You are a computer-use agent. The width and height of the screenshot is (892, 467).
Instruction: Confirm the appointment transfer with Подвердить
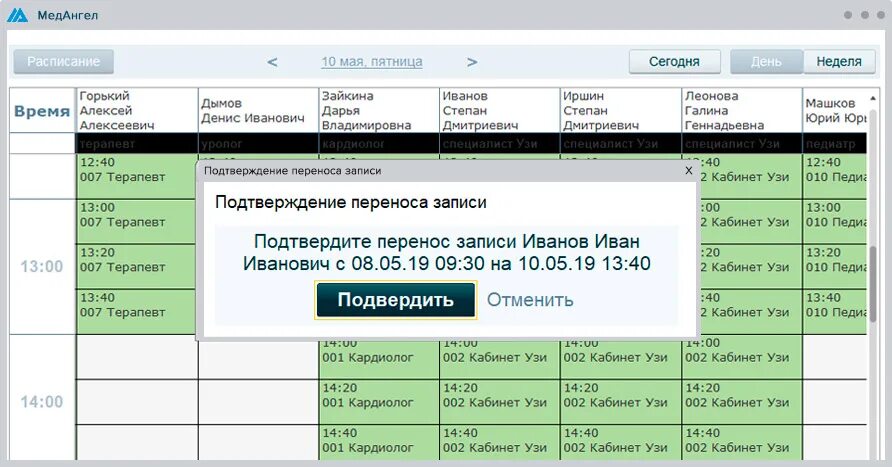[395, 300]
